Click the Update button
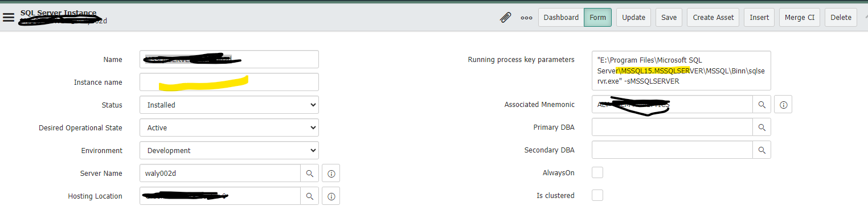The height and width of the screenshot is (206, 868). [x=633, y=17]
